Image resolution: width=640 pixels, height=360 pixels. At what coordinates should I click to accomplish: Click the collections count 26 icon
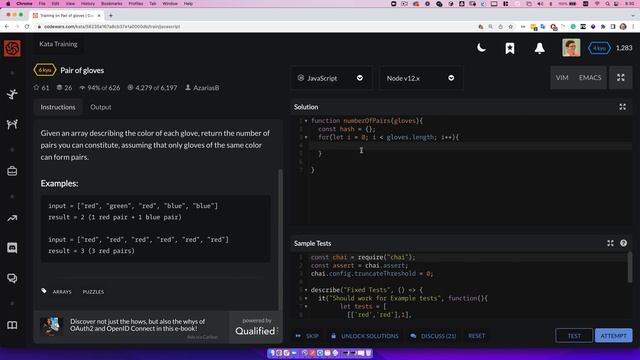(x=64, y=88)
